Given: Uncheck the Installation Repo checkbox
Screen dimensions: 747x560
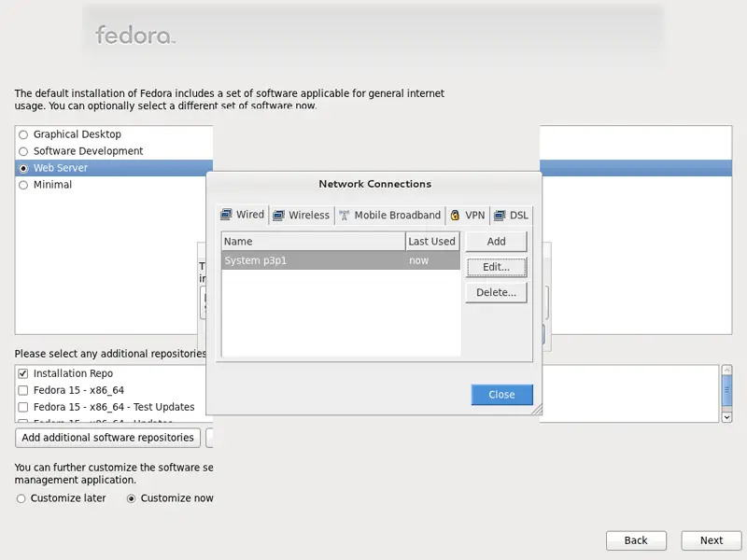Looking at the screenshot, I should coord(22,373).
